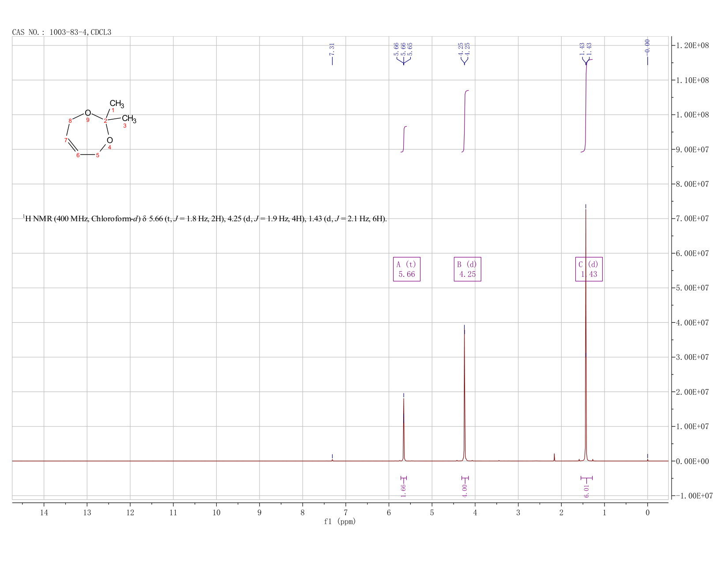This screenshot has width=728, height=563.
Task: Click the small impurity peak near 2.2 ppm
Action: 554,457
